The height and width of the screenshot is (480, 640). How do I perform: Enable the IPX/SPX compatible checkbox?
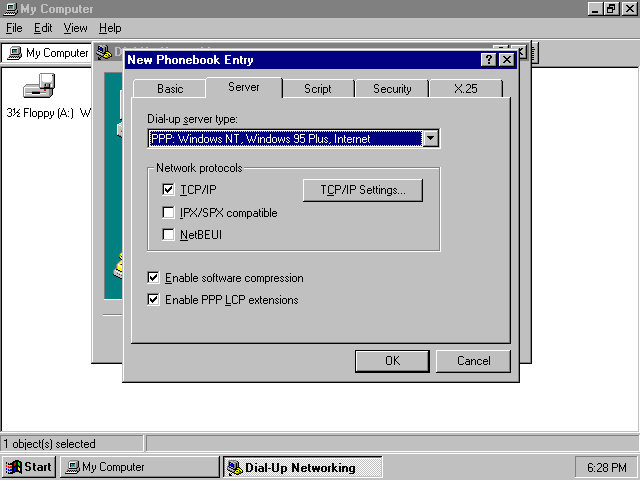(168, 213)
